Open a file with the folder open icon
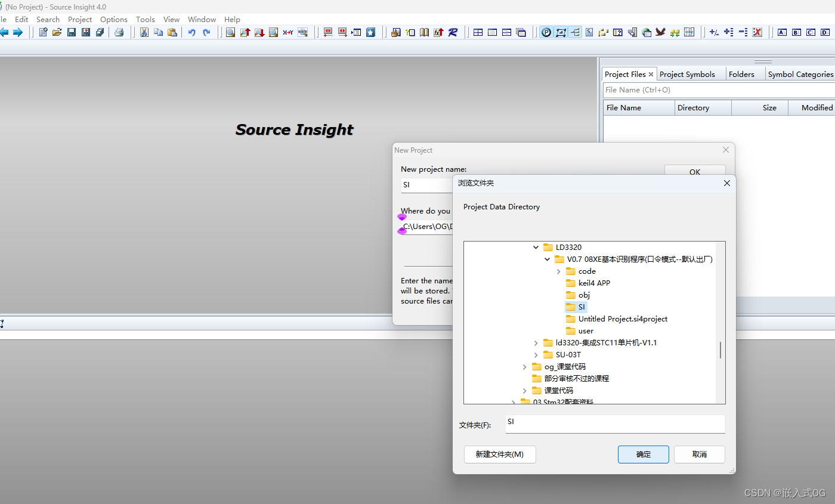The width and height of the screenshot is (835, 504). coord(56,32)
